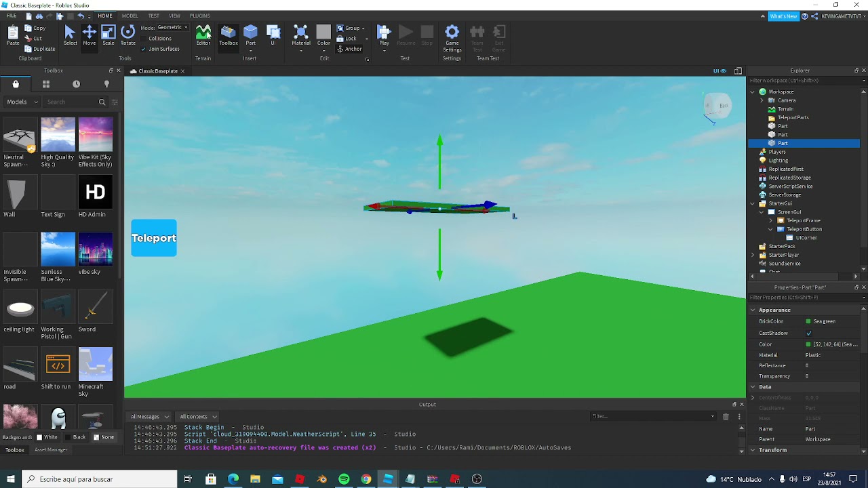Open Spotify from the Windows taskbar
868x488 pixels.
click(x=344, y=479)
